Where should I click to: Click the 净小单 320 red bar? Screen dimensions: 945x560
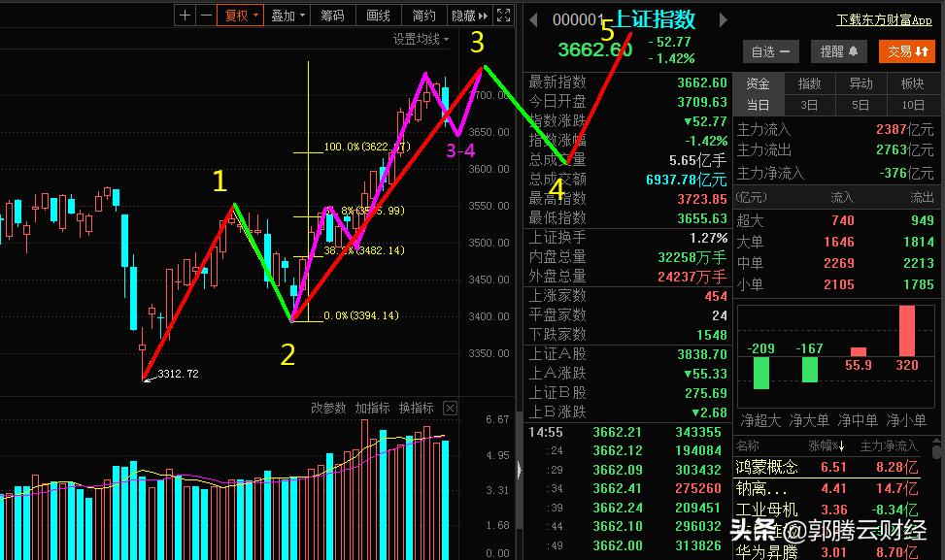coord(906,331)
